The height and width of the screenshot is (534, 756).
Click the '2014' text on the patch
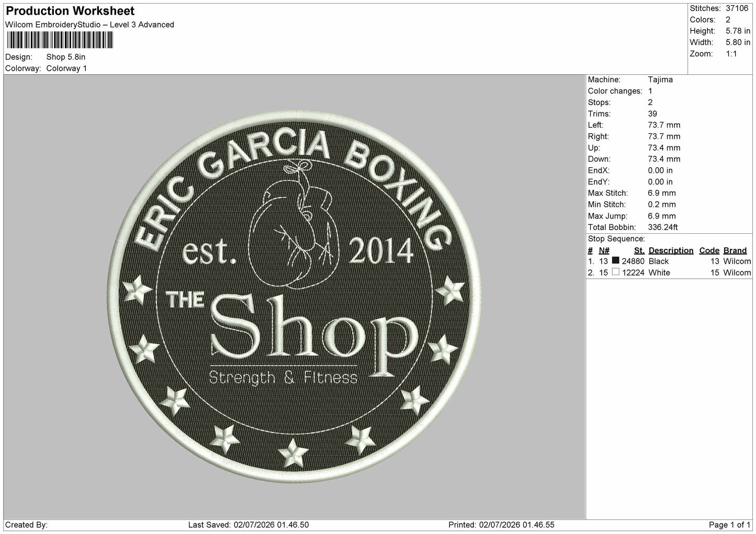click(381, 251)
